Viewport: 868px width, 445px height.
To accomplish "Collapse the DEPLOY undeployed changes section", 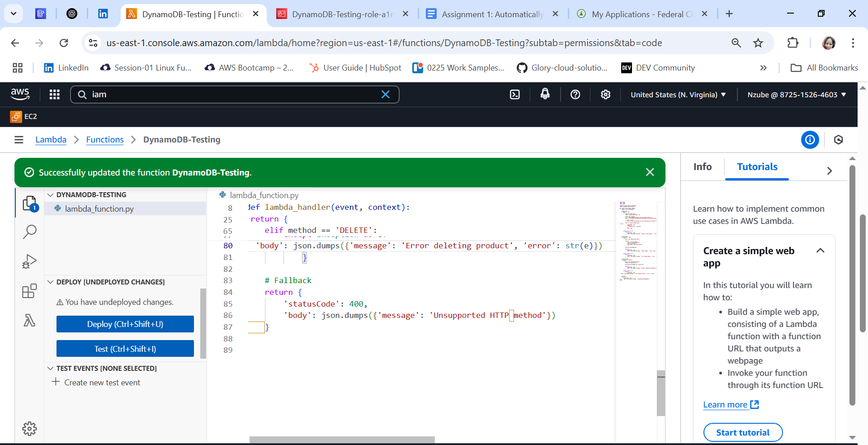I will 51,282.
